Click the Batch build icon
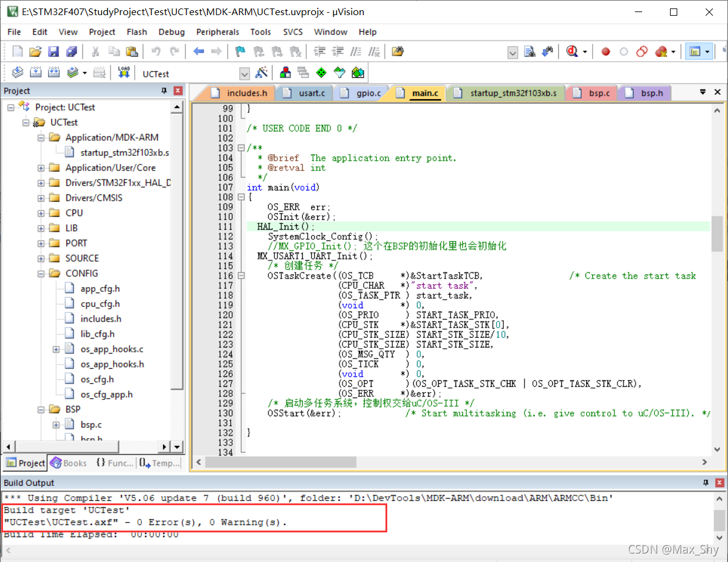The image size is (728, 562). click(72, 73)
